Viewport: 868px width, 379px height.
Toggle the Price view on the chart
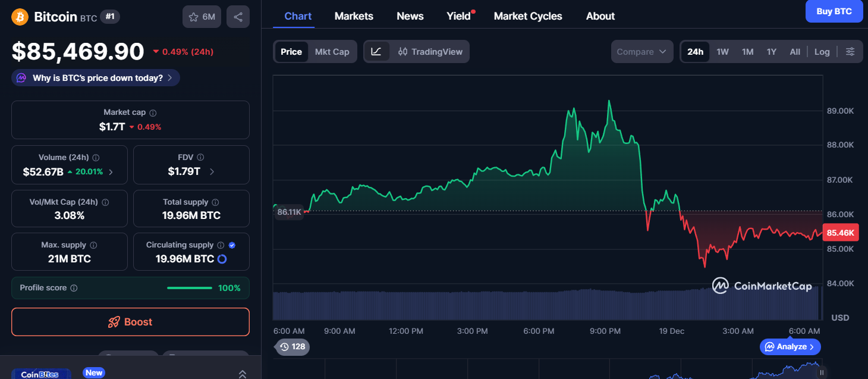(291, 52)
